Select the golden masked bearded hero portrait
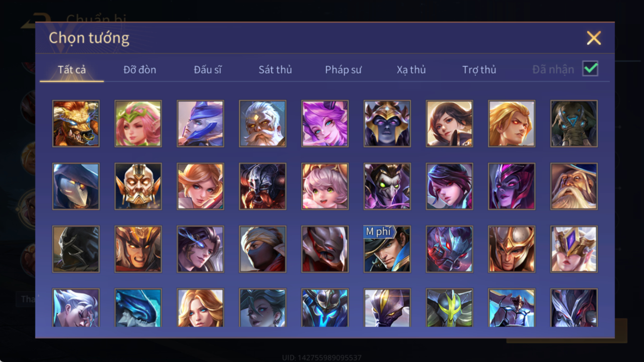The image size is (644, 362). [138, 186]
